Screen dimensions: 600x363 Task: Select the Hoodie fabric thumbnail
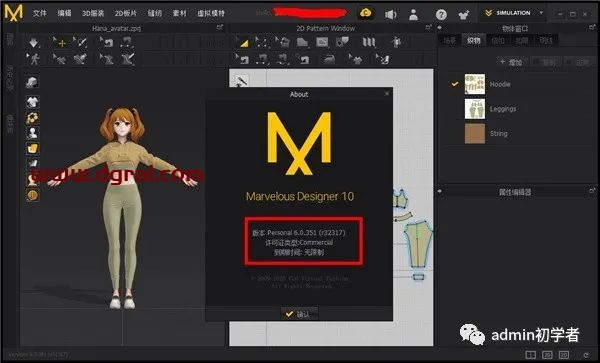pos(474,84)
